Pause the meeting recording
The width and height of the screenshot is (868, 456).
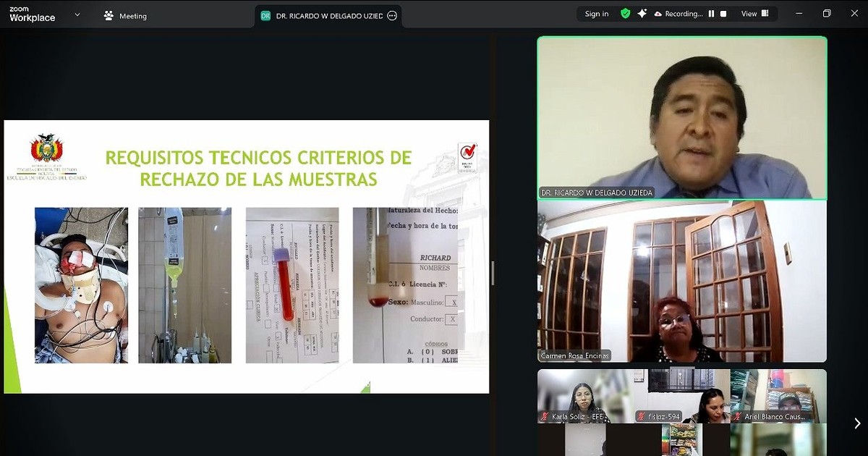(711, 14)
